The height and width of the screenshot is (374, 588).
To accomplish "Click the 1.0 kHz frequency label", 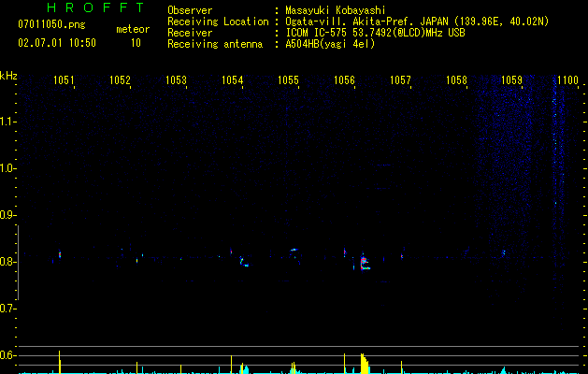I will 7,168.
